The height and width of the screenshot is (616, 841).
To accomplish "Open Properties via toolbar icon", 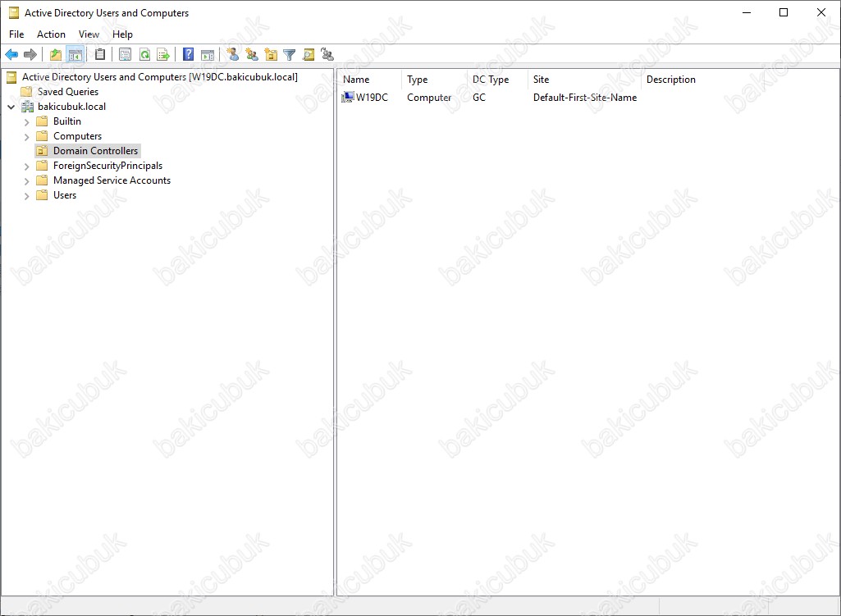I will 125,54.
